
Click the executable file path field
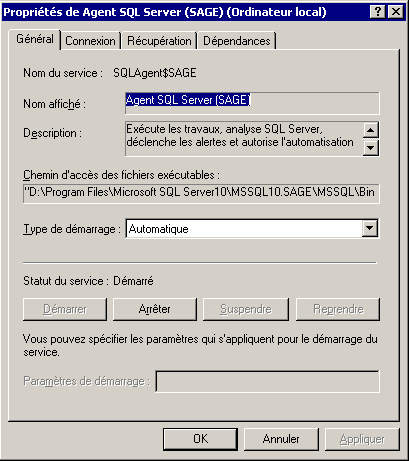201,193
